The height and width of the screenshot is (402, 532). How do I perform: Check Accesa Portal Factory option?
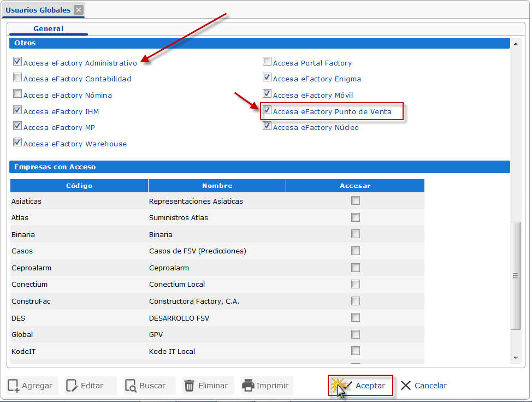coord(267,62)
